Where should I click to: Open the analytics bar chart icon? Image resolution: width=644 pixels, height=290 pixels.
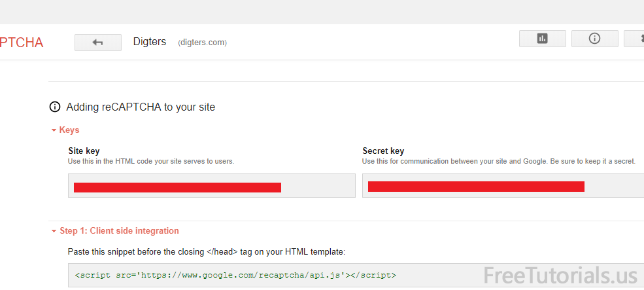tap(542, 39)
